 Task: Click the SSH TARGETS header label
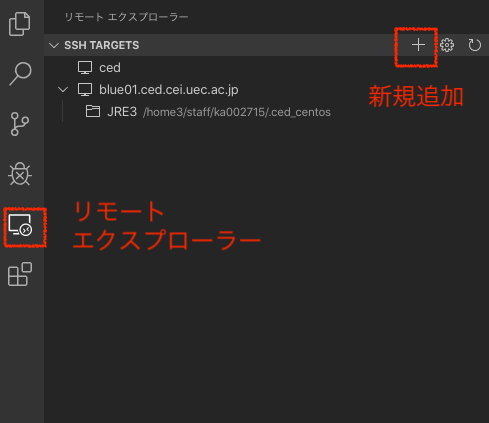(x=102, y=45)
